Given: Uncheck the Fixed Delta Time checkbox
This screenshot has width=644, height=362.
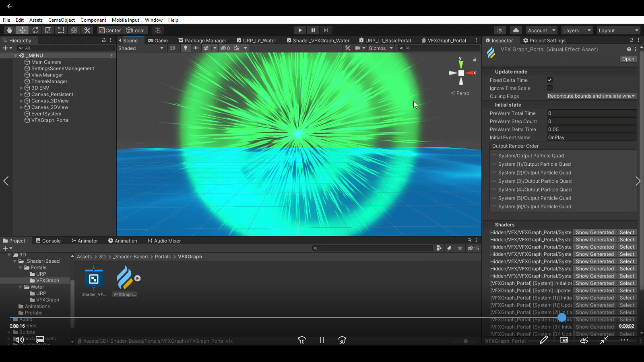Looking at the screenshot, I should pos(550,80).
